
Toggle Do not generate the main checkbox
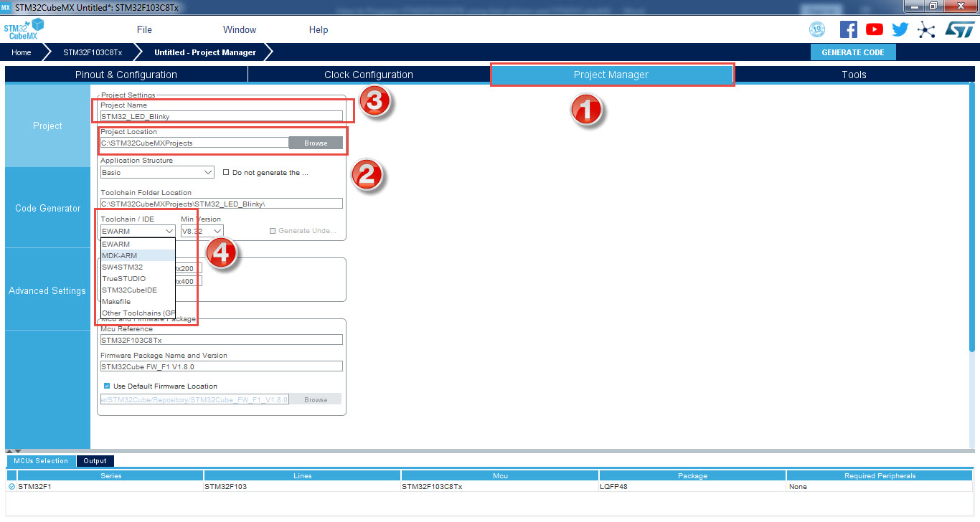click(226, 172)
